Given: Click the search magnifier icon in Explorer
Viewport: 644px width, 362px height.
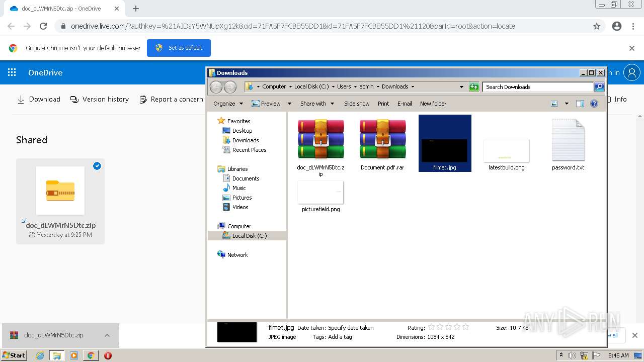Looking at the screenshot, I should [599, 87].
